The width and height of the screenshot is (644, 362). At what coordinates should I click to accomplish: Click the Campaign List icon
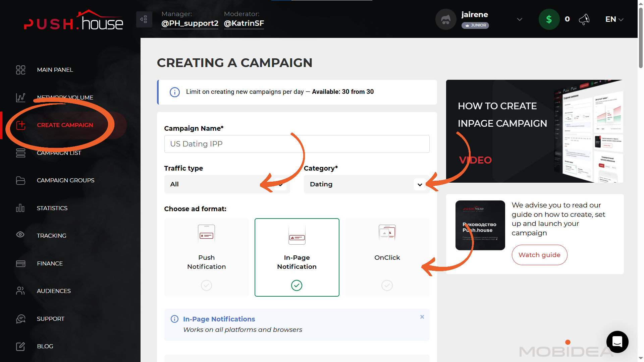[20, 153]
